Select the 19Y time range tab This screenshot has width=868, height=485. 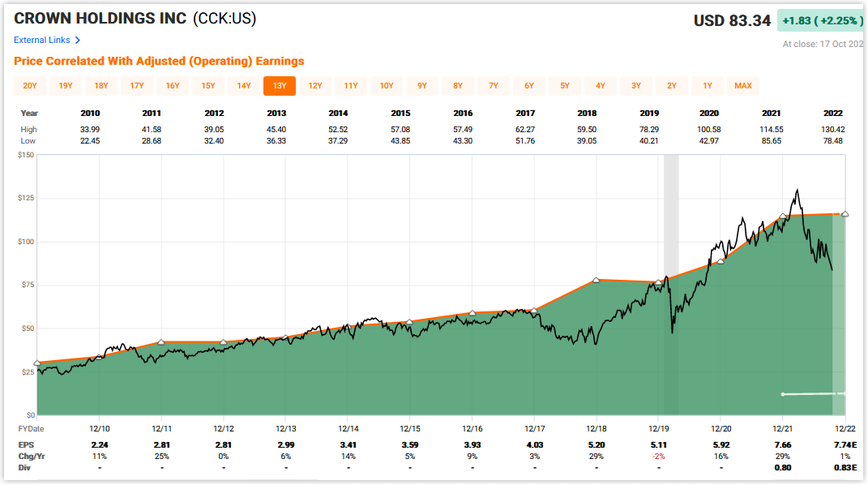coord(66,86)
